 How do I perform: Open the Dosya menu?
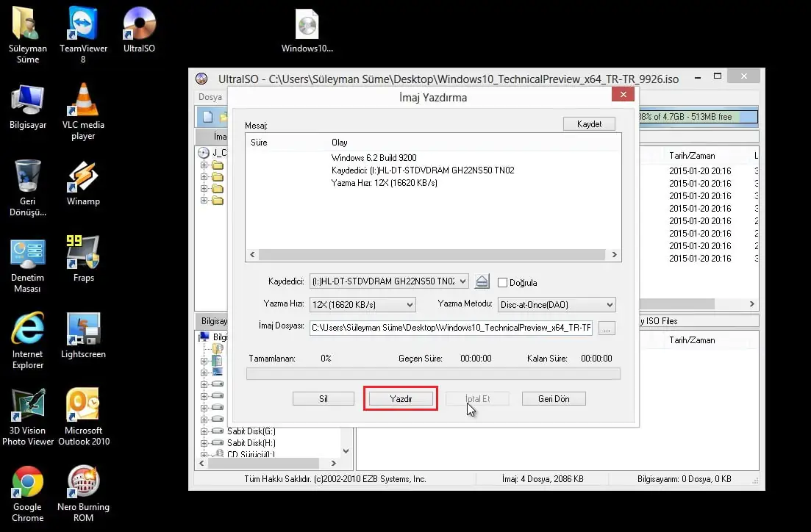coord(210,96)
